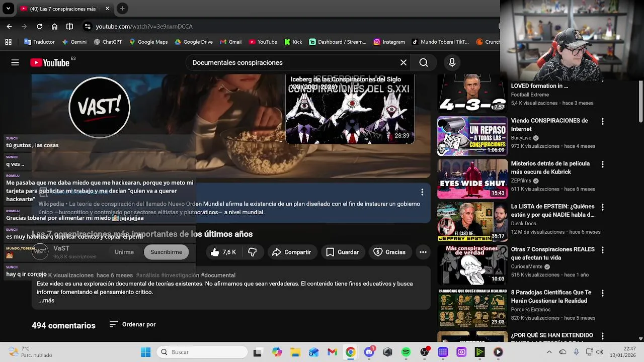Open Spotify from the taskbar

406,352
